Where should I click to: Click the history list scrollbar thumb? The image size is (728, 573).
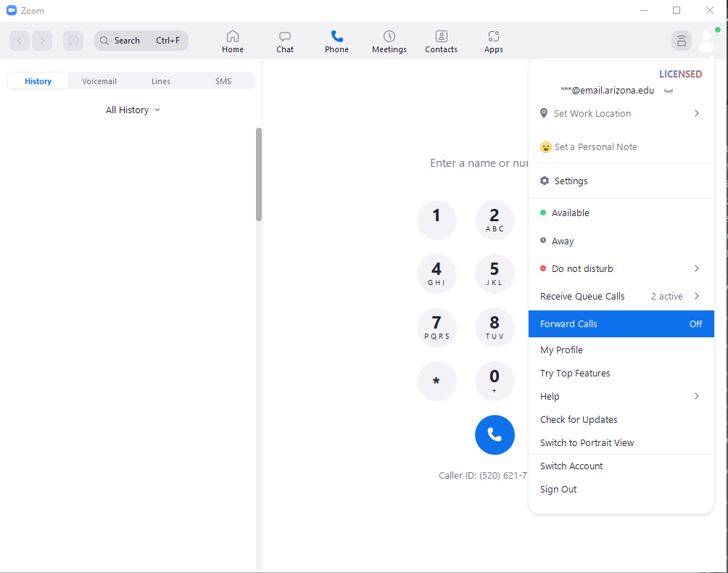click(x=259, y=175)
